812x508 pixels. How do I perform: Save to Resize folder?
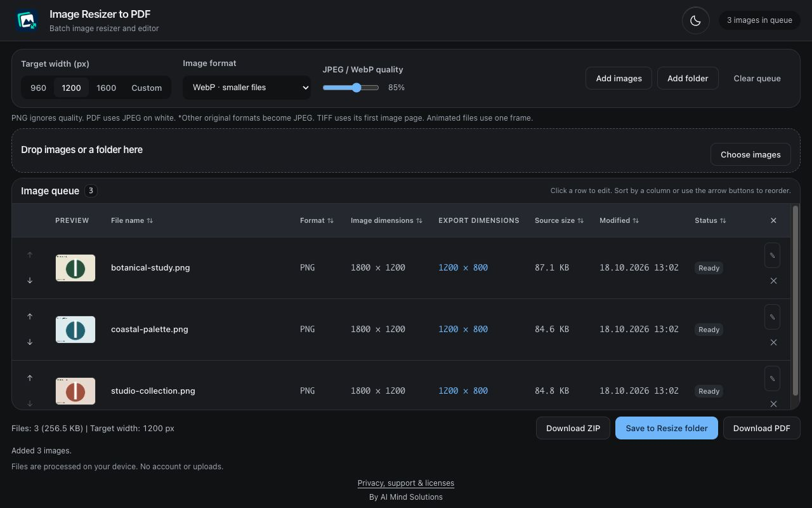coord(667,428)
